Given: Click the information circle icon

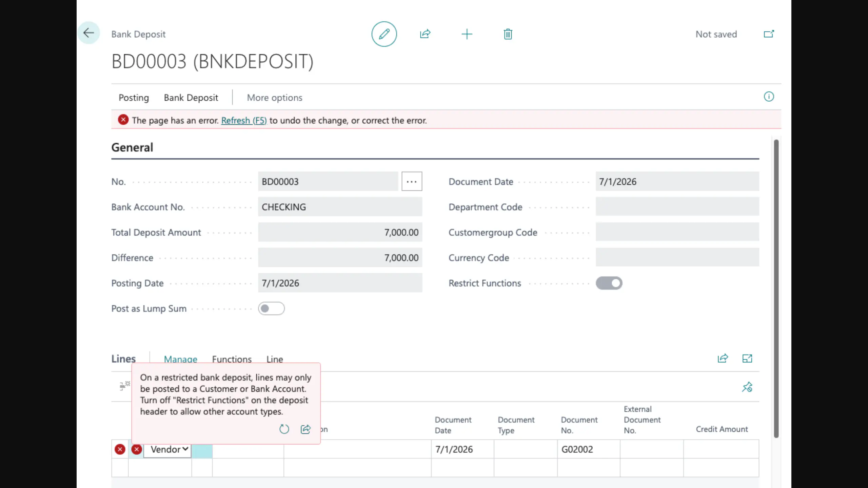Looking at the screenshot, I should (x=769, y=97).
